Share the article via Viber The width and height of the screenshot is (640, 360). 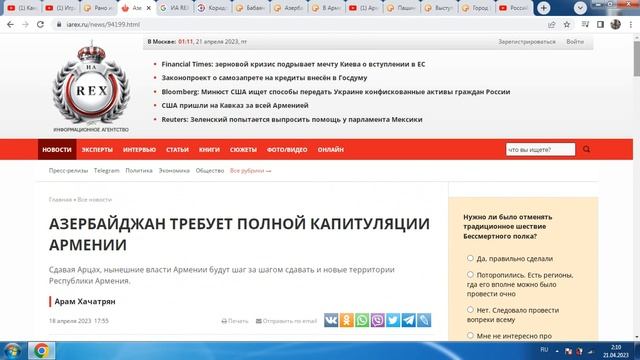(x=378, y=320)
